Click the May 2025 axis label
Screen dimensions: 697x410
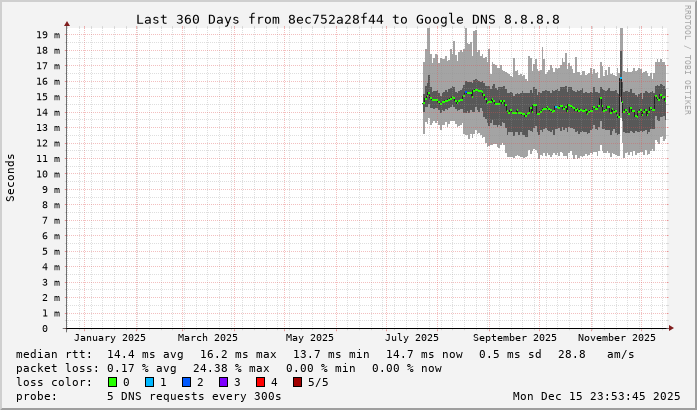pyautogui.click(x=309, y=338)
